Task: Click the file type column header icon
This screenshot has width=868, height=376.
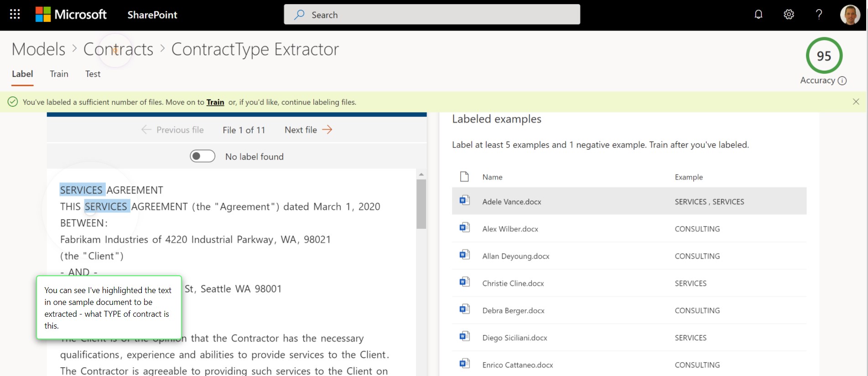Action: (464, 177)
